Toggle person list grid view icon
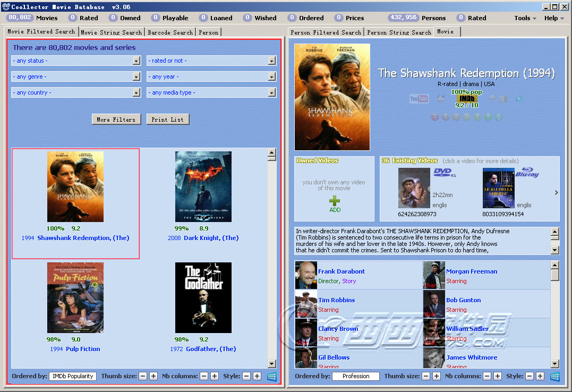The width and height of the screenshot is (572, 392). (x=555, y=376)
